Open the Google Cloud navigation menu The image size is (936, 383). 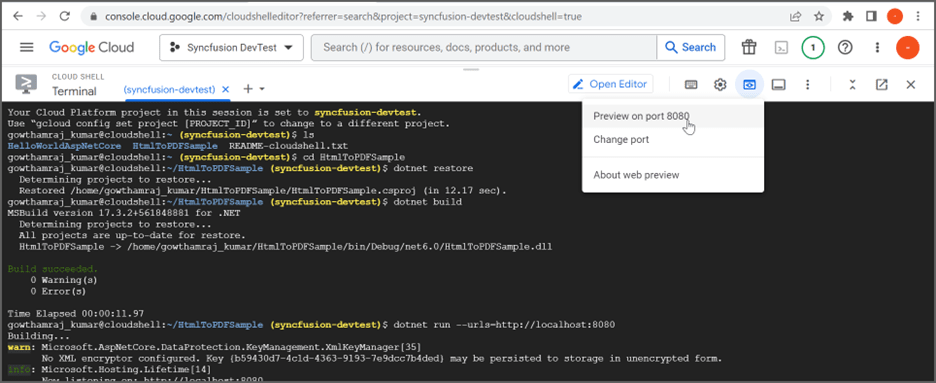point(27,47)
